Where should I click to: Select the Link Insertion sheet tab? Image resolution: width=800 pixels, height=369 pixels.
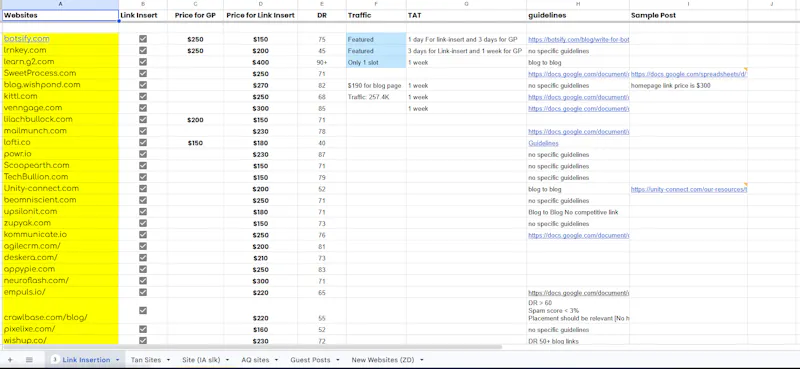[86, 360]
